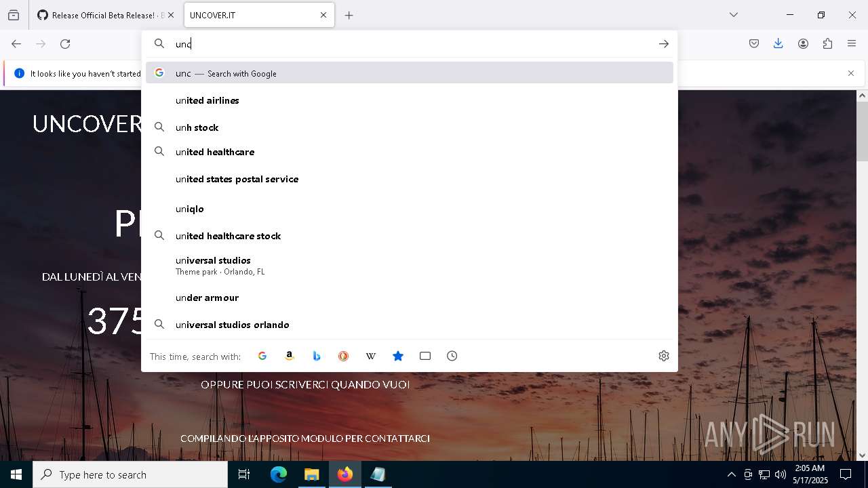Screen dimensions: 868x488
Task: Choose 'united states postal service' suggestion
Action: [x=409, y=179]
